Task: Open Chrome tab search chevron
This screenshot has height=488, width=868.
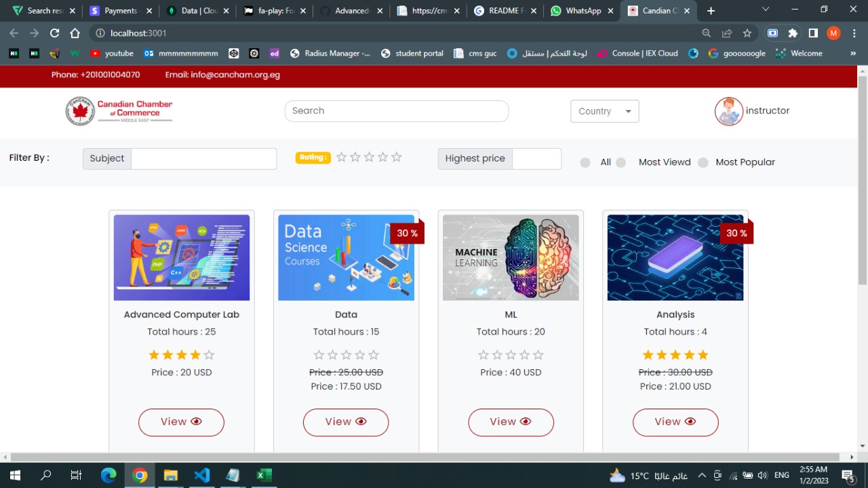Action: point(766,10)
